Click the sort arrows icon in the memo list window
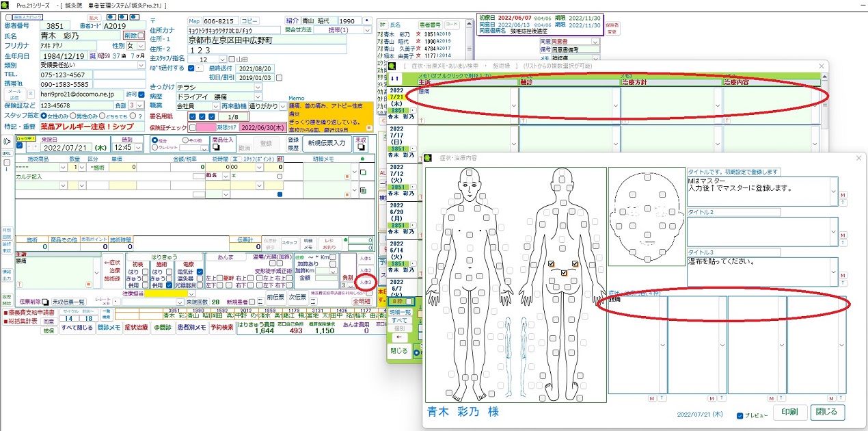 click(396, 79)
